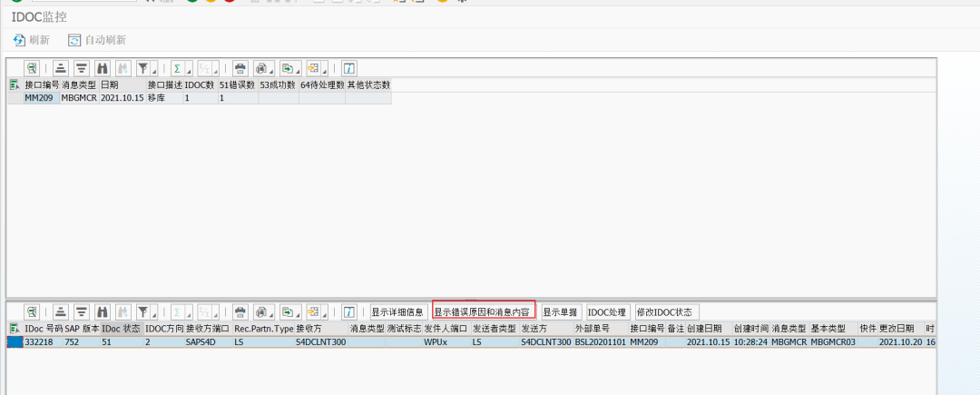The image size is (980, 395).
Task: Click 创建时间 column header
Action: pos(750,328)
